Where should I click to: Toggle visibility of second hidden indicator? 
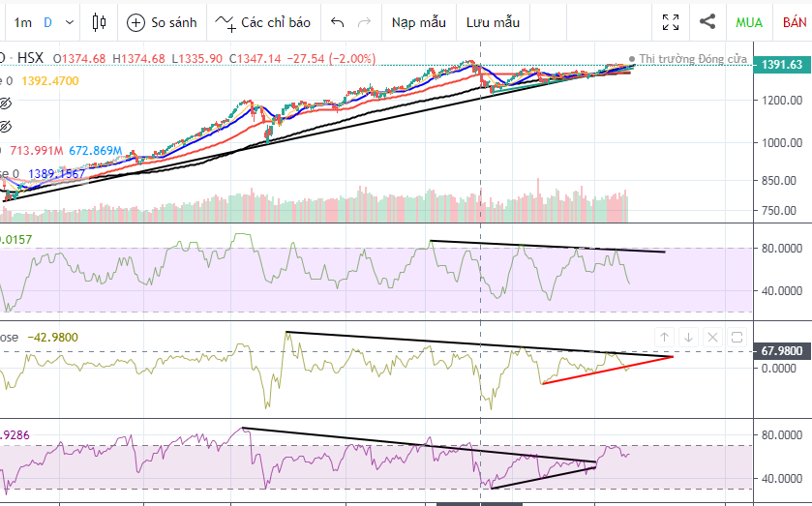[5, 126]
